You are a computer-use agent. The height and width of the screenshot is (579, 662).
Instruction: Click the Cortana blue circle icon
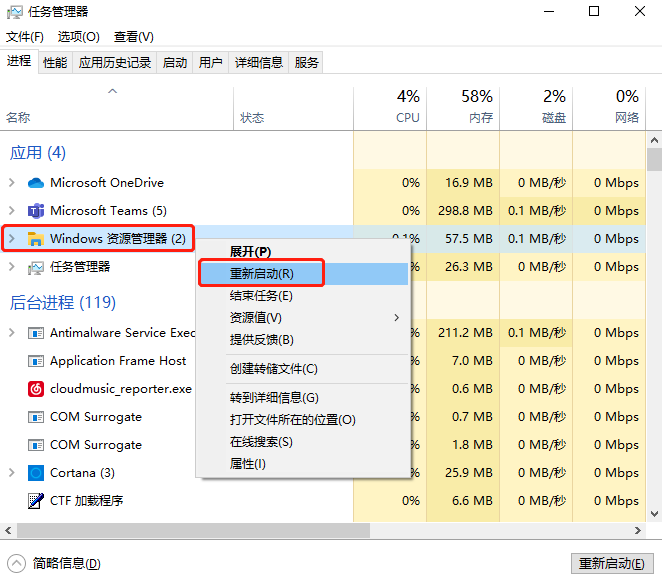pos(36,473)
